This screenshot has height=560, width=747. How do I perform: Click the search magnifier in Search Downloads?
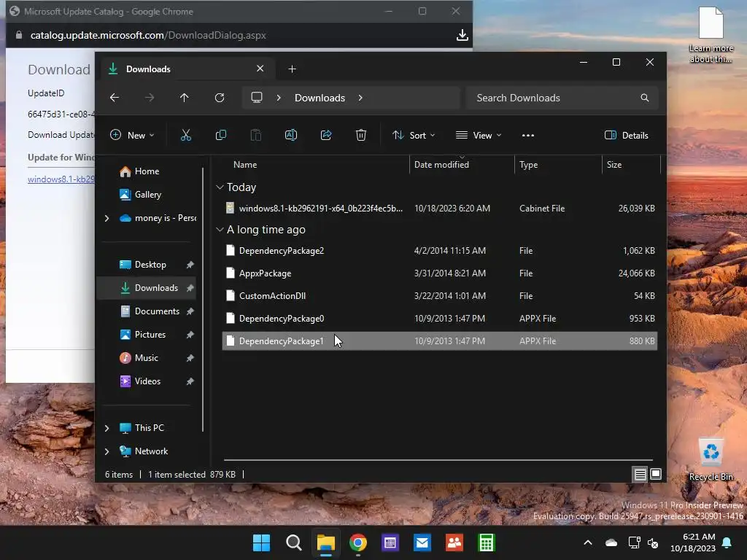tap(645, 98)
